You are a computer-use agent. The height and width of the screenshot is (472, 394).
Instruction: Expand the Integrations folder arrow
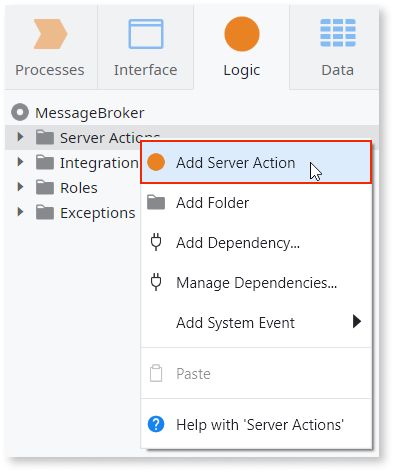pos(20,162)
